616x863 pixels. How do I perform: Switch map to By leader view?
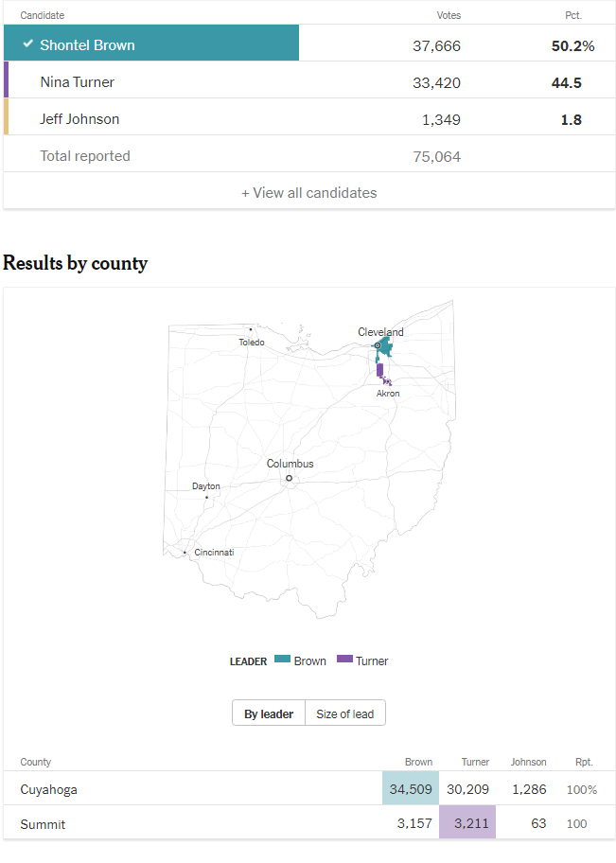(x=269, y=713)
